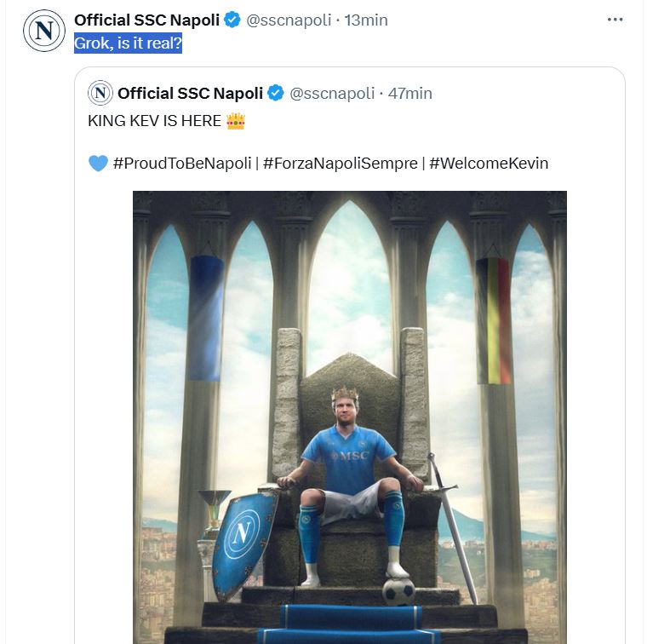Click the quoted tweet's small Napoli avatar

[x=100, y=94]
